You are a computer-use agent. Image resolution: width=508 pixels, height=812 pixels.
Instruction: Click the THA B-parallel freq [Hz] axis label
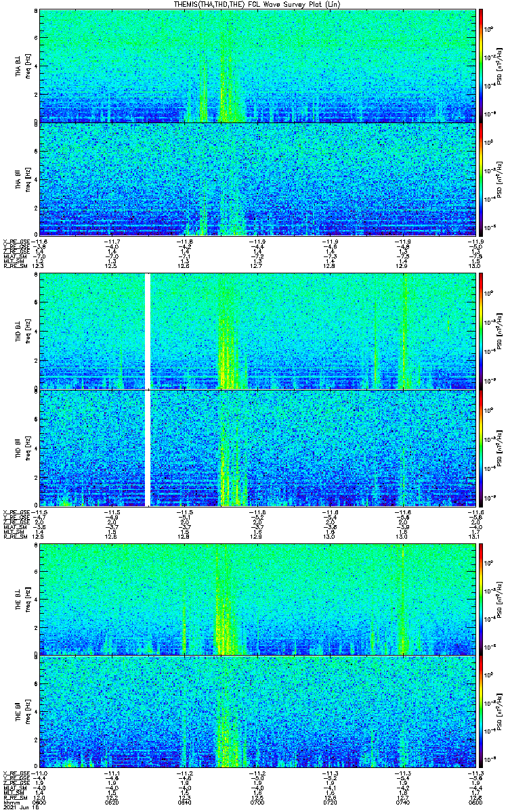point(28,179)
